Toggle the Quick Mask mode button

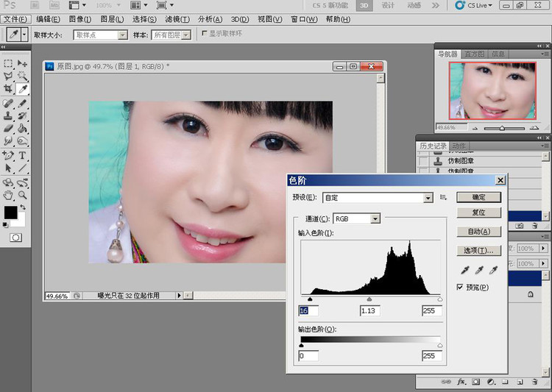[x=15, y=238]
